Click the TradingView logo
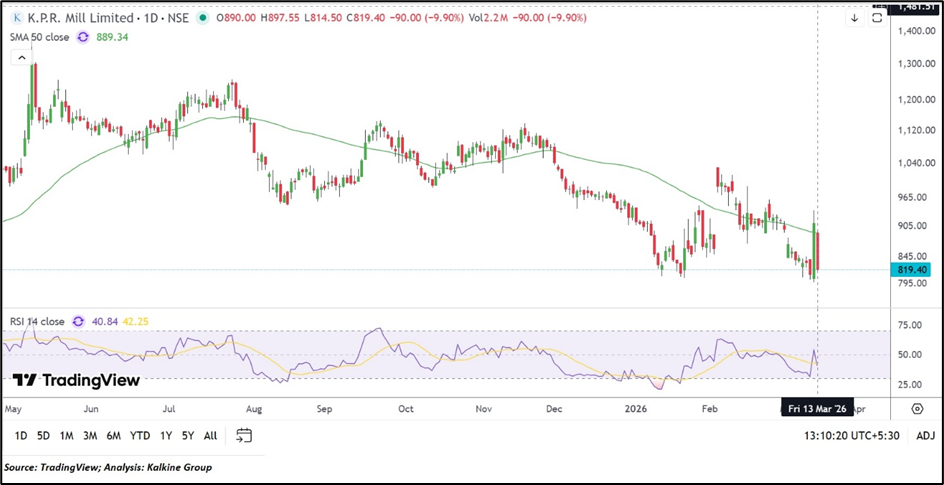The image size is (944, 485). click(76, 380)
